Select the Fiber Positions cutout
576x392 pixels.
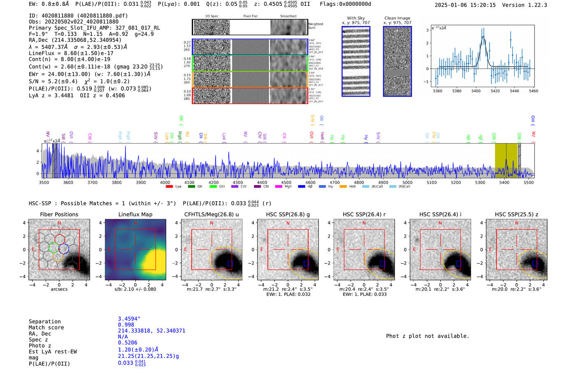coord(59,249)
